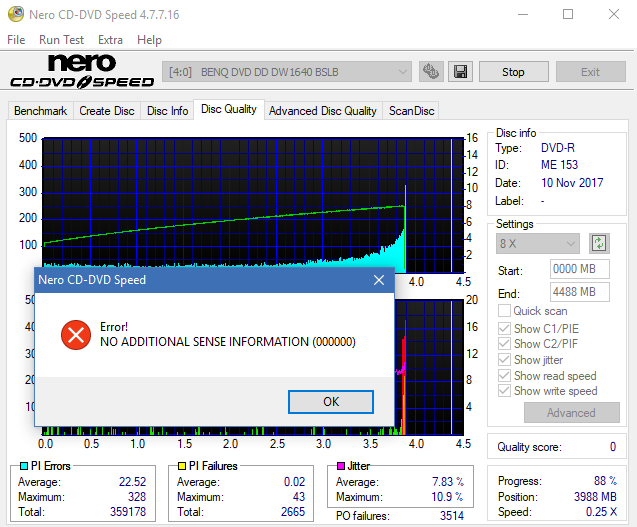Open the File menu

coord(16,40)
